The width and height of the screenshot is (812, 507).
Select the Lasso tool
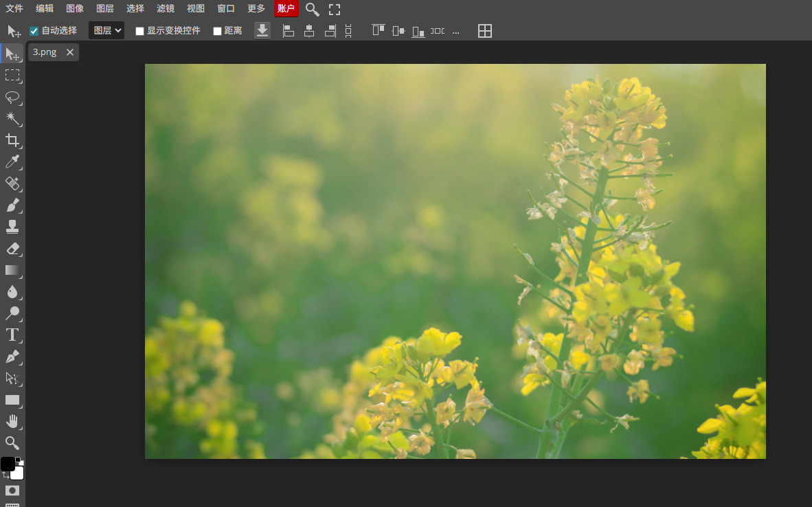[x=12, y=97]
